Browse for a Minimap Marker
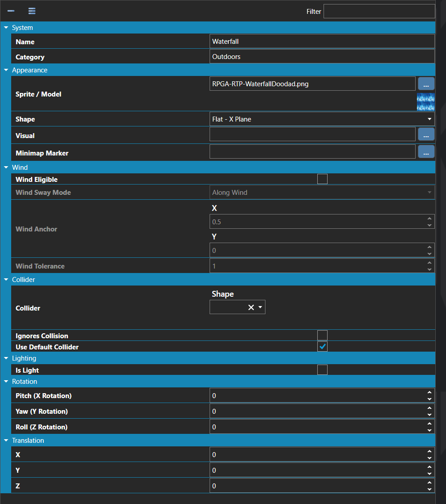 [x=426, y=152]
